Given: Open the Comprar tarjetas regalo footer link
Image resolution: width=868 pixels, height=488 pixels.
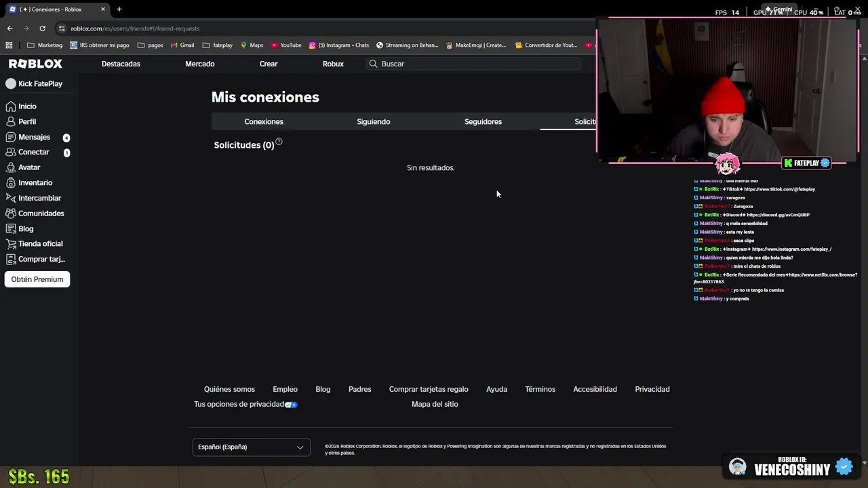Looking at the screenshot, I should 429,389.
